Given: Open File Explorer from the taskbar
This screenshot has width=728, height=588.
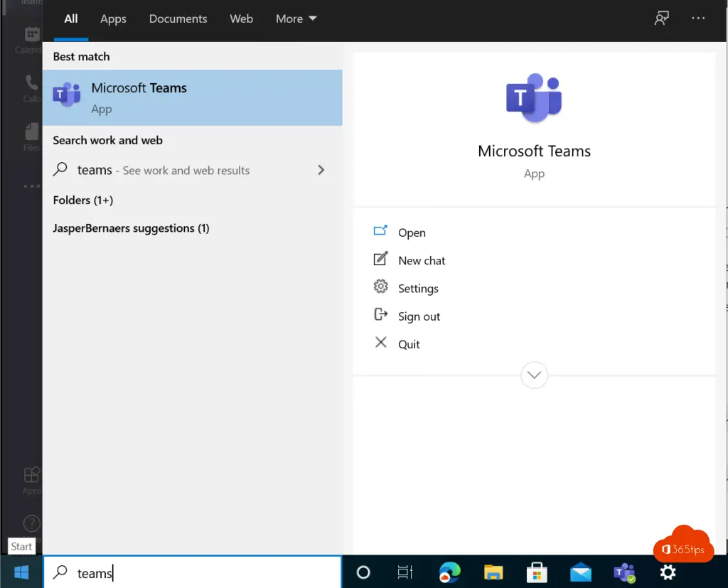Looking at the screenshot, I should (x=493, y=572).
